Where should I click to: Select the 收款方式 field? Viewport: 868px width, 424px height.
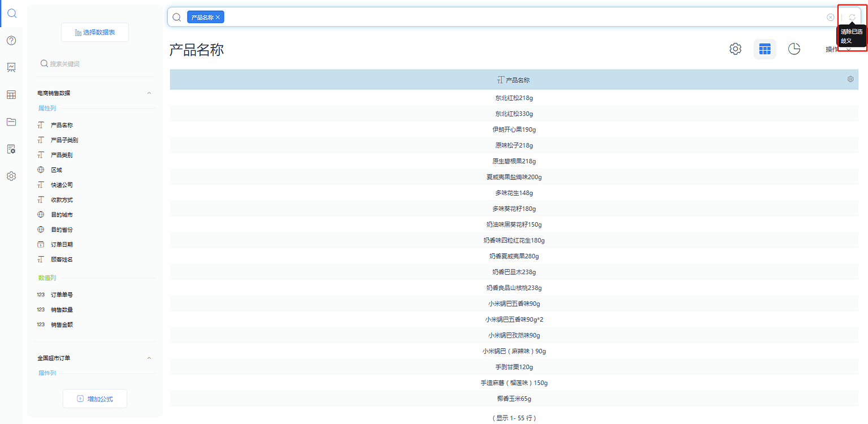[x=62, y=200]
